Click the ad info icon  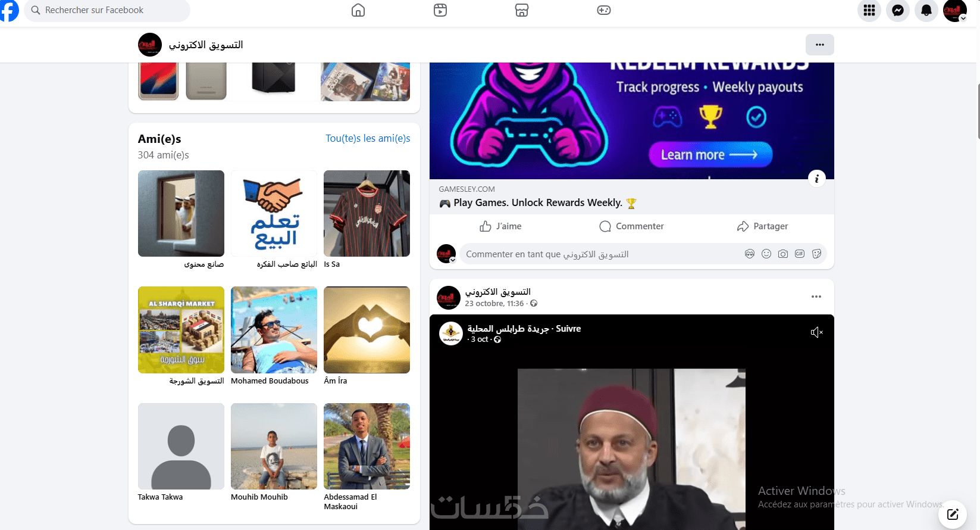tap(817, 178)
